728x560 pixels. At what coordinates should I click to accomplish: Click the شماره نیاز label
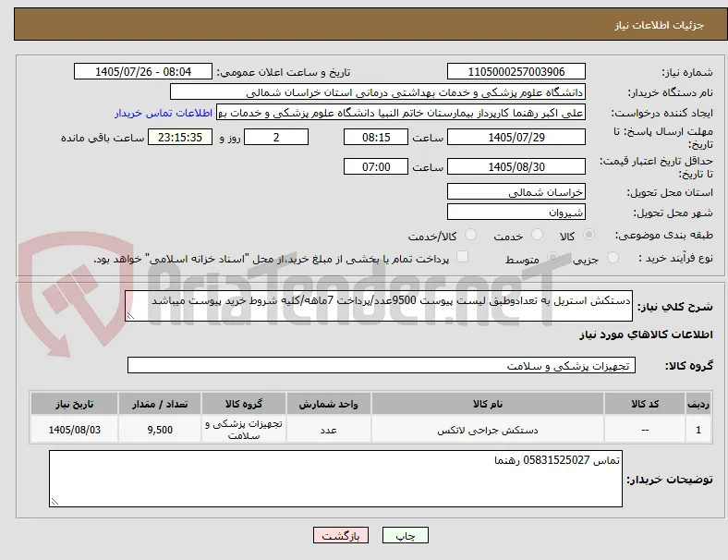687,72
